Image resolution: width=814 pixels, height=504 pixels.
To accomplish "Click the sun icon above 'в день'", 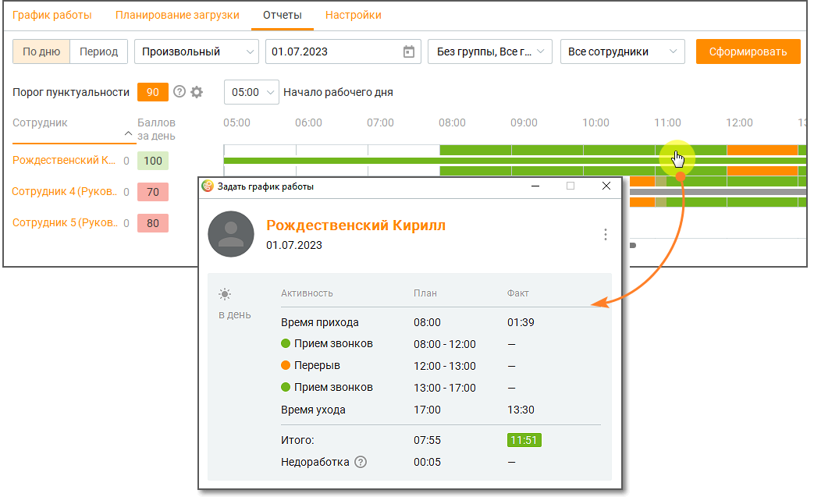I will click(225, 294).
